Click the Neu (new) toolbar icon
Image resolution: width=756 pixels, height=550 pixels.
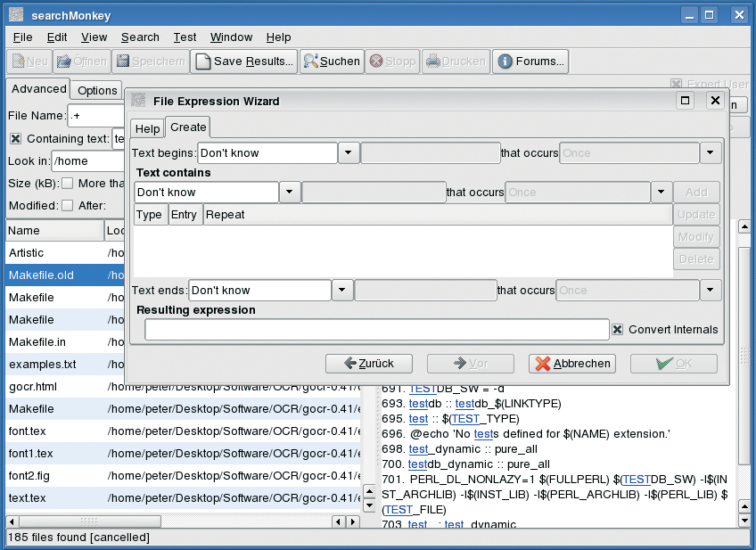pyautogui.click(x=19, y=62)
